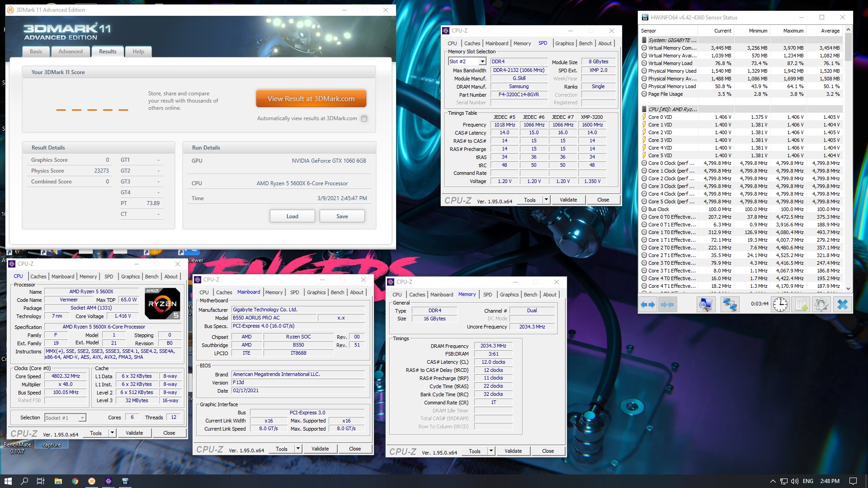Open volume control in system tray
868x488 pixels.
[795, 481]
